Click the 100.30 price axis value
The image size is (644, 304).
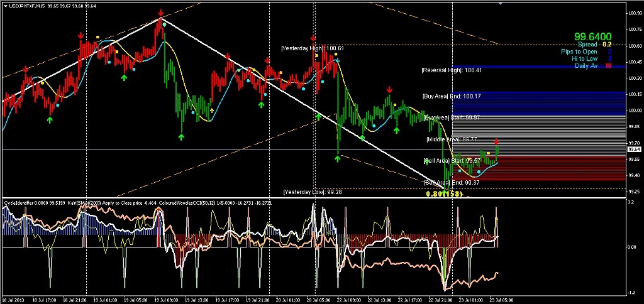coord(635,78)
